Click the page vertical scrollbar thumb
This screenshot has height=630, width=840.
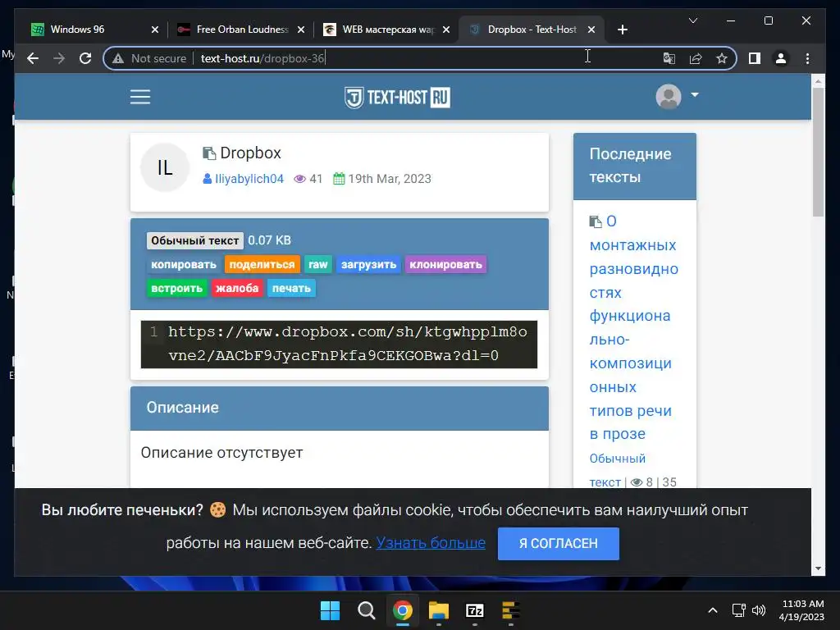818,152
